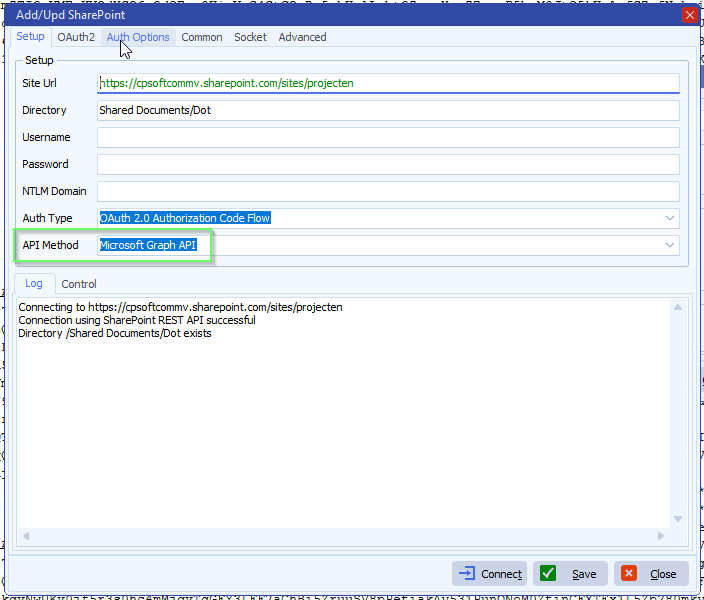The image size is (704, 600).
Task: Open the Auth Options tab
Action: click(x=138, y=37)
